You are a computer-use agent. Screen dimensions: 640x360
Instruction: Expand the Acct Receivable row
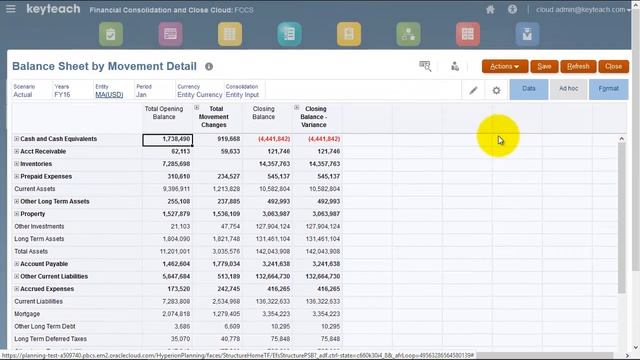pos(16,151)
